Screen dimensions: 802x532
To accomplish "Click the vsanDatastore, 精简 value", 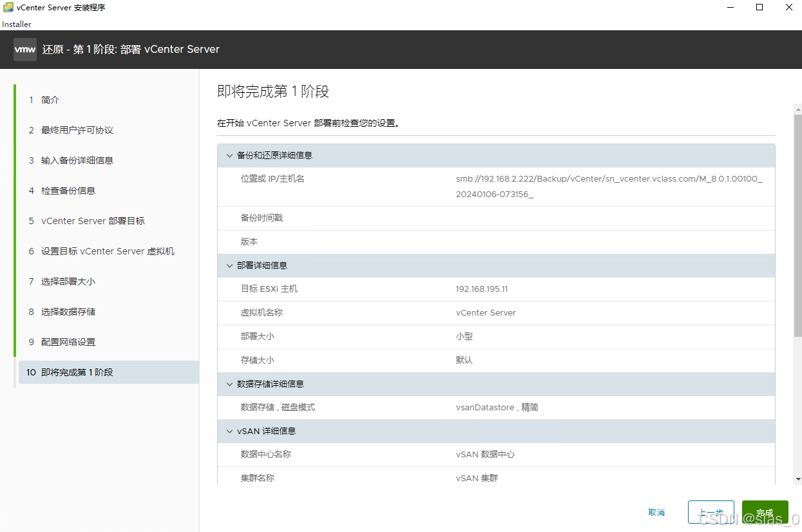I will [497, 408].
